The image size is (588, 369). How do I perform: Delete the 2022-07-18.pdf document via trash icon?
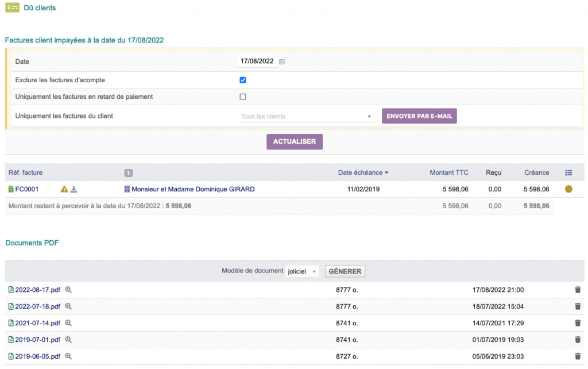coord(578,307)
